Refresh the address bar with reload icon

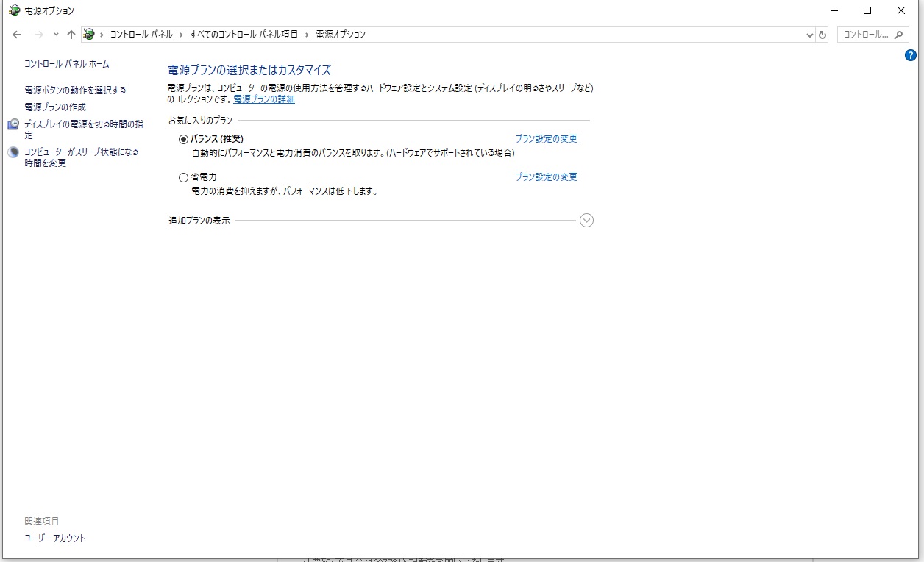click(822, 35)
